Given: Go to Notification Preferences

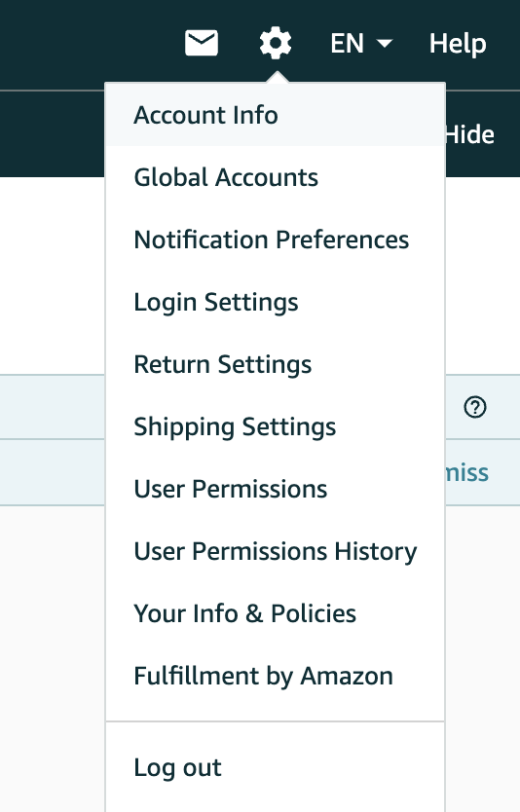Looking at the screenshot, I should (x=276, y=240).
